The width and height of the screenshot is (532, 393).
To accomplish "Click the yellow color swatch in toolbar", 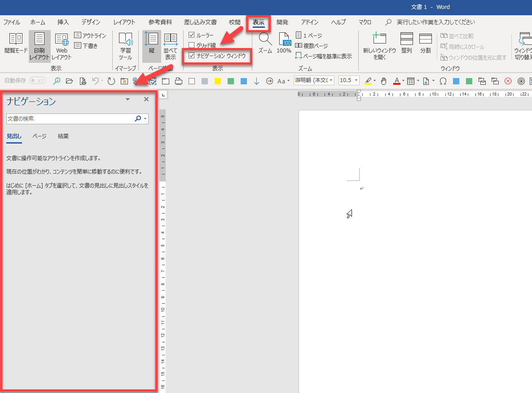I will 218,81.
